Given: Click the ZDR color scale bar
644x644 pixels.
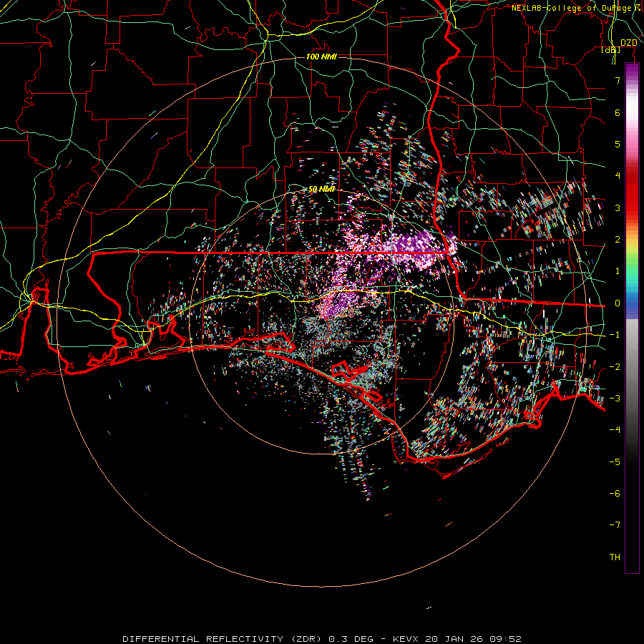Looking at the screenshot, I should tap(632, 318).
